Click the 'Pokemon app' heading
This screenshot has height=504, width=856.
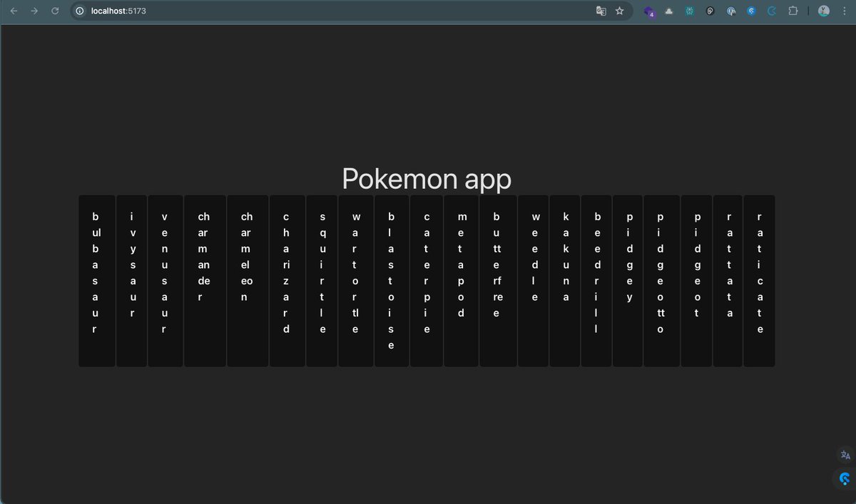[x=427, y=179]
